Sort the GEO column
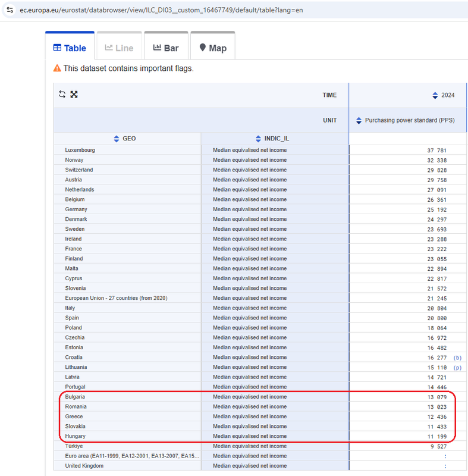This screenshot has height=476, width=468. click(116, 139)
